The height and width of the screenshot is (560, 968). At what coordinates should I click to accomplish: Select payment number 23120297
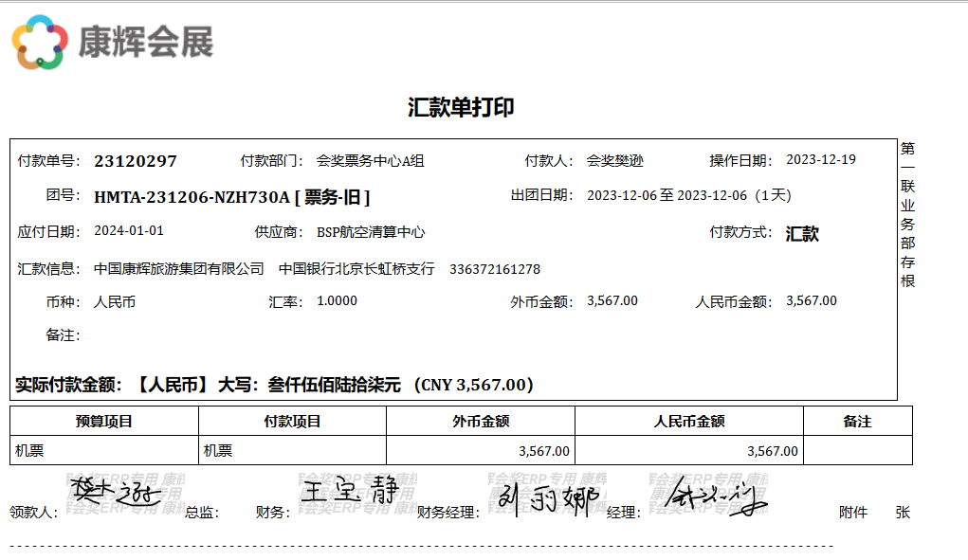pyautogui.click(x=136, y=161)
